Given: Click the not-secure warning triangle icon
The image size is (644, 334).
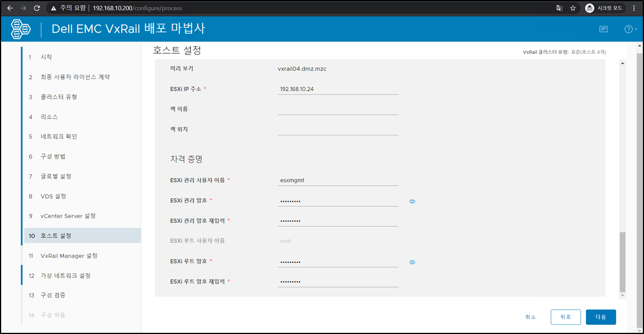Looking at the screenshot, I should point(53,8).
